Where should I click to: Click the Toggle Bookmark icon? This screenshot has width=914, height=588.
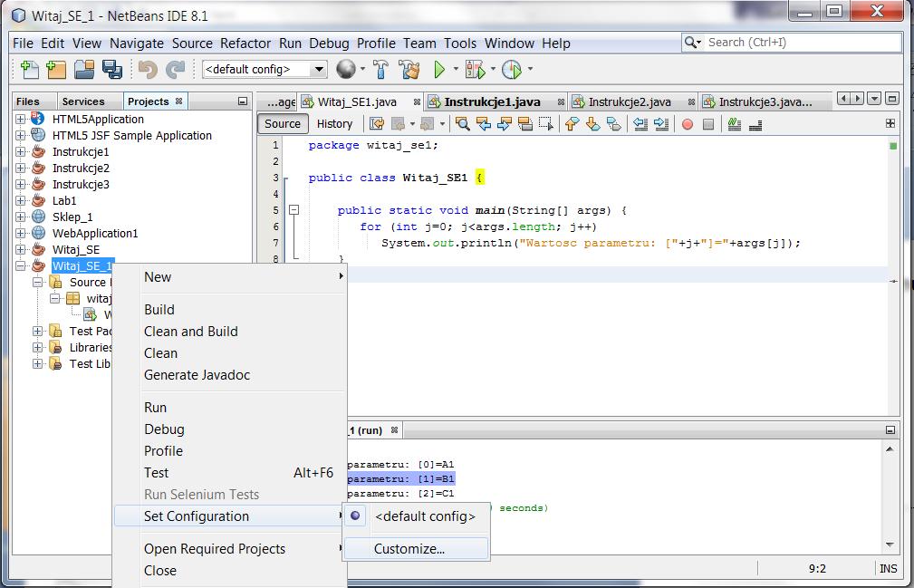[614, 123]
